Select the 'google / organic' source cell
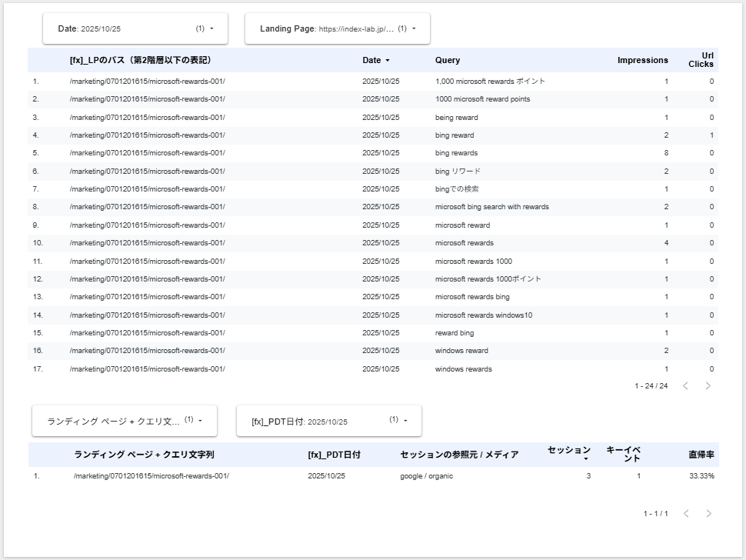Image resolution: width=746 pixels, height=560 pixels. 426,476
